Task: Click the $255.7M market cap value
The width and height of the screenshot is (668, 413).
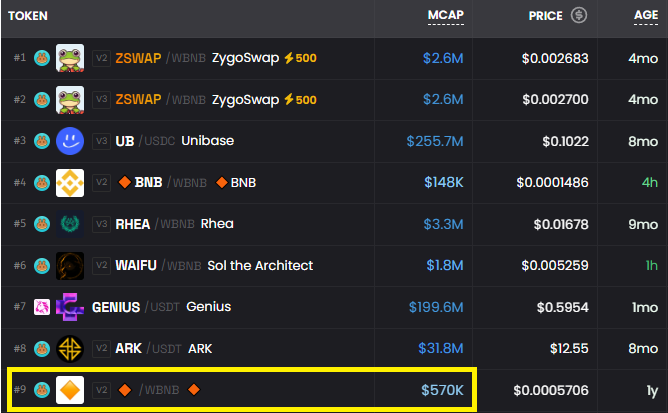Action: coord(435,141)
